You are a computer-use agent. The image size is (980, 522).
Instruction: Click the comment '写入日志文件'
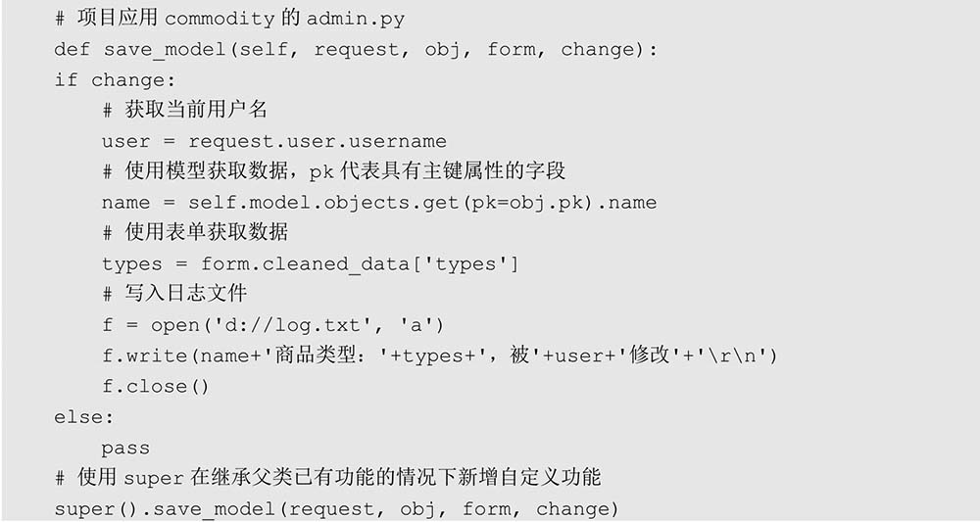[174, 294]
